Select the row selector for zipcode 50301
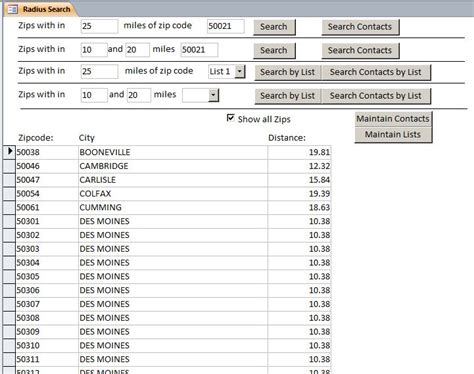The image size is (474, 374). point(9,221)
